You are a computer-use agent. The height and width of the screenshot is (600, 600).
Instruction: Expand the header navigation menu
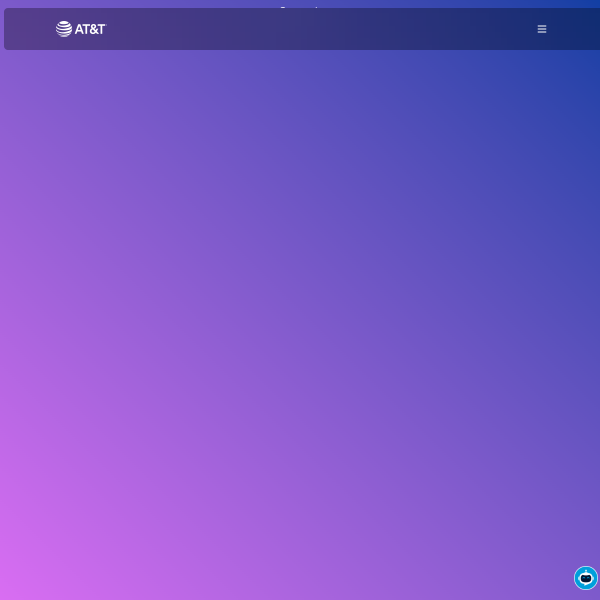coord(542,29)
